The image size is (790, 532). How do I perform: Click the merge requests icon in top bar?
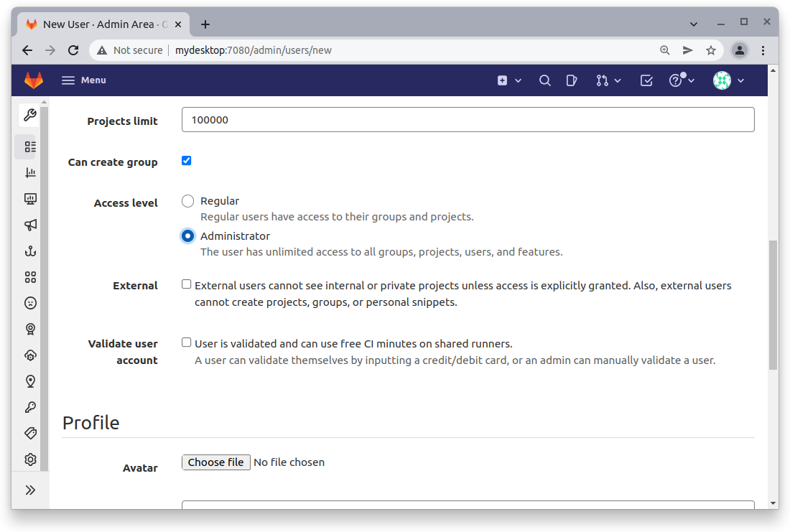point(604,80)
